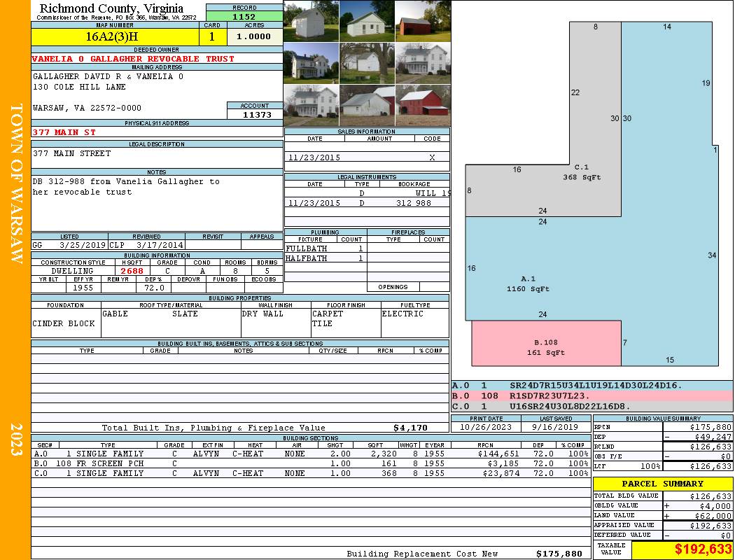Click wall finish DRY WALL

coord(263,314)
